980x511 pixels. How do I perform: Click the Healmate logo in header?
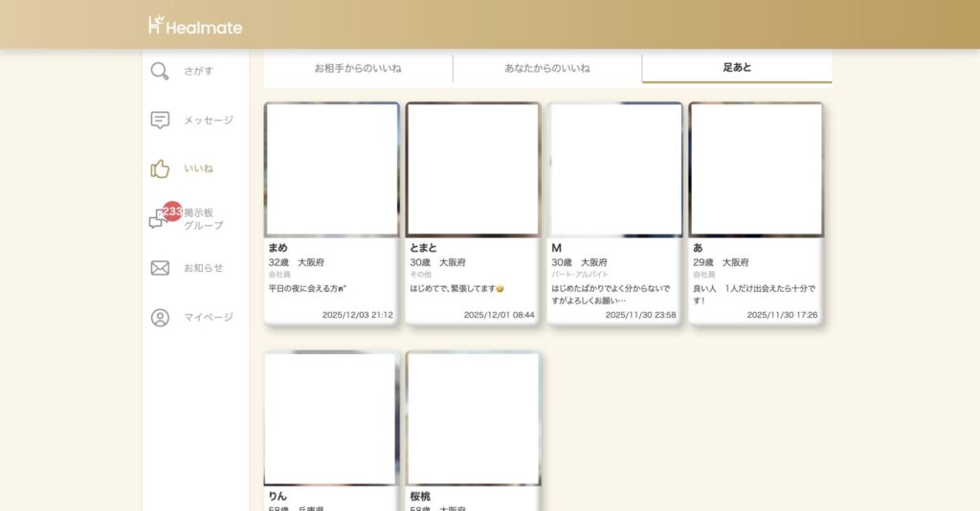point(195,26)
